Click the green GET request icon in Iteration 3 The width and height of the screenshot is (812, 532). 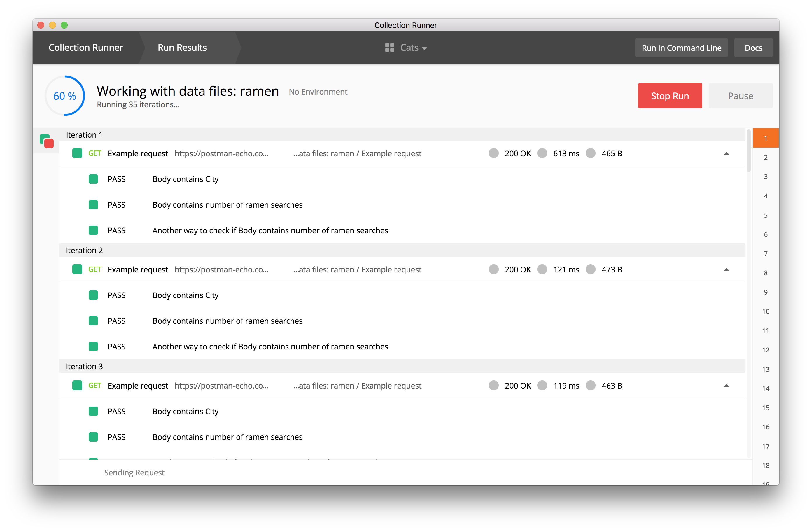(x=77, y=385)
